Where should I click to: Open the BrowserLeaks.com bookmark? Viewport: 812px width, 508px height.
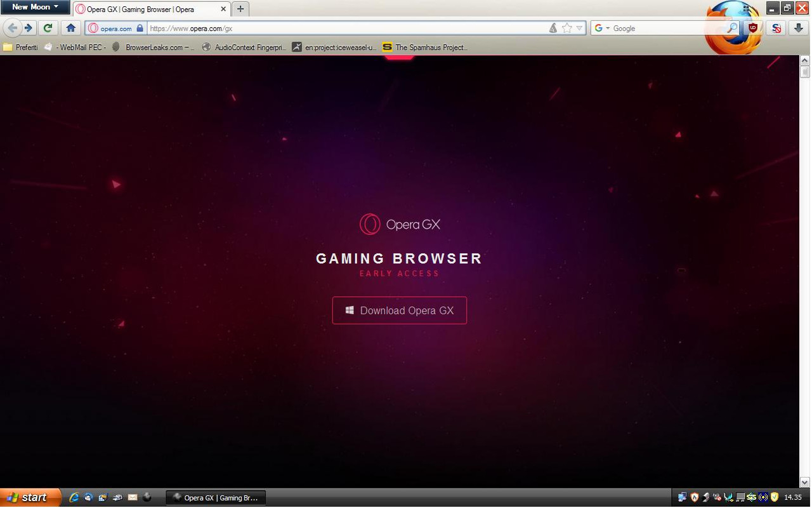click(x=154, y=47)
